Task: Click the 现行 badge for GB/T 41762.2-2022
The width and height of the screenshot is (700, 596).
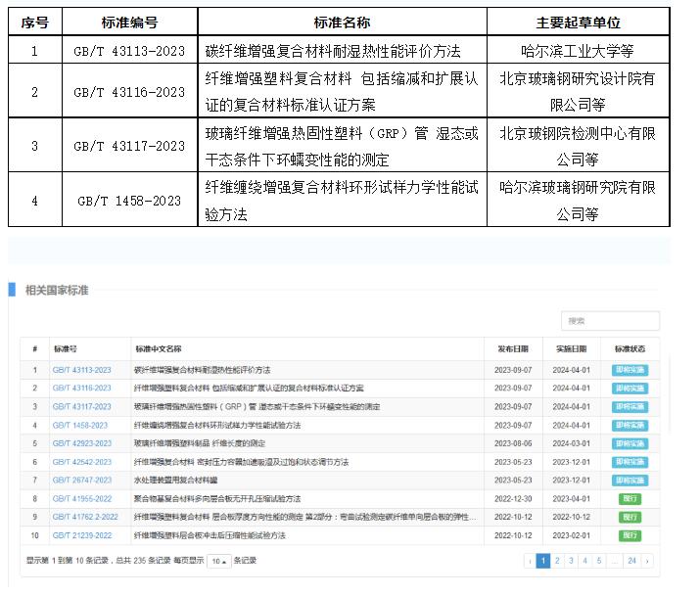Action: 630,518
